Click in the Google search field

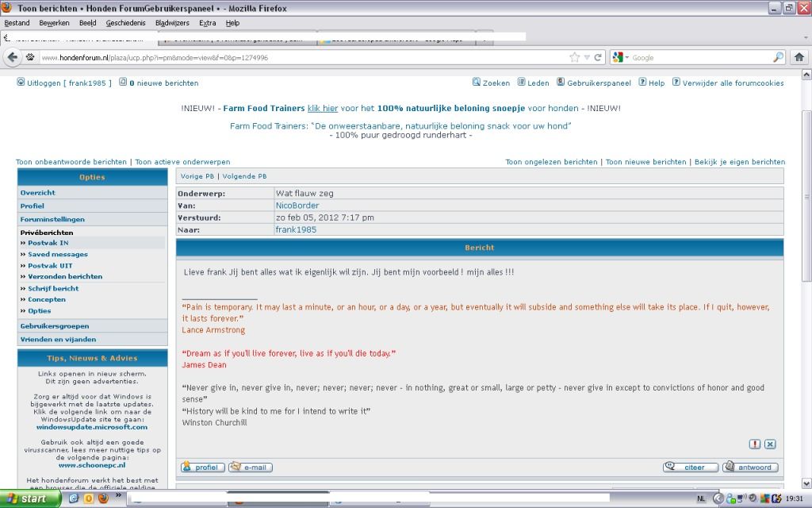698,57
